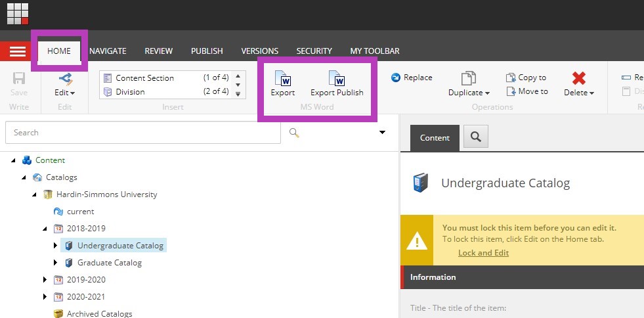This screenshot has width=644, height=318.
Task: Select Graduate Catalog in the tree
Action: [x=110, y=263]
